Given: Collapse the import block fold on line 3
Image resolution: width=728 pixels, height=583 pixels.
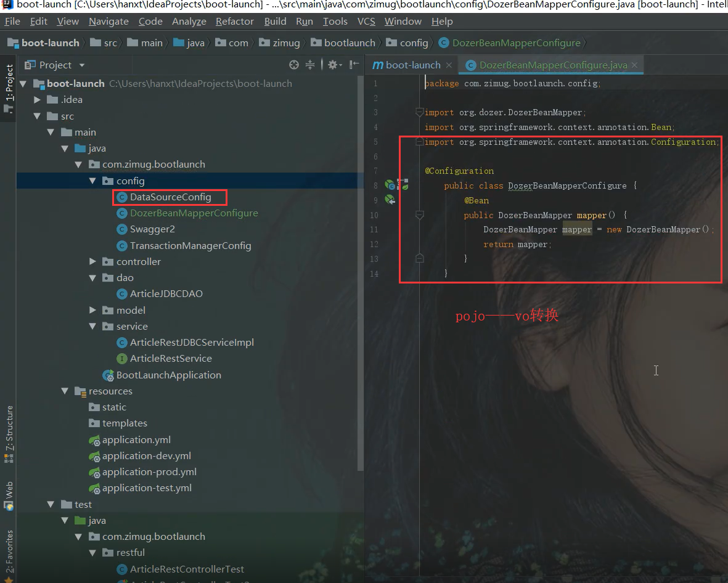Looking at the screenshot, I should point(419,112).
